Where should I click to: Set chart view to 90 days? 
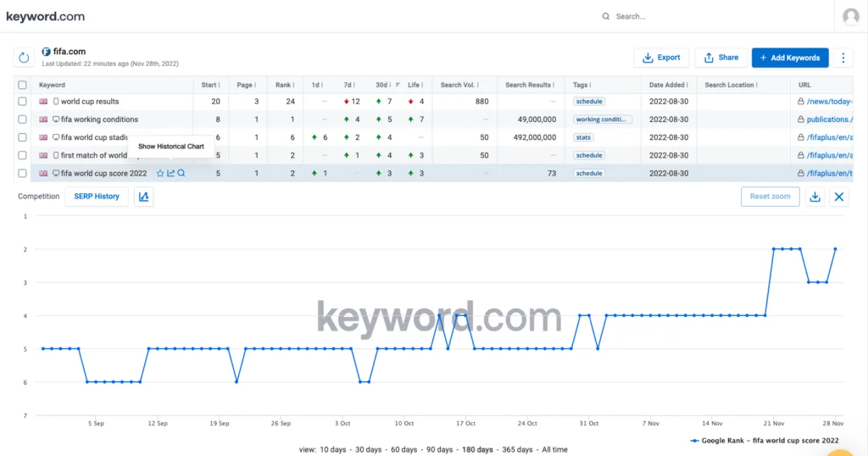(x=440, y=449)
